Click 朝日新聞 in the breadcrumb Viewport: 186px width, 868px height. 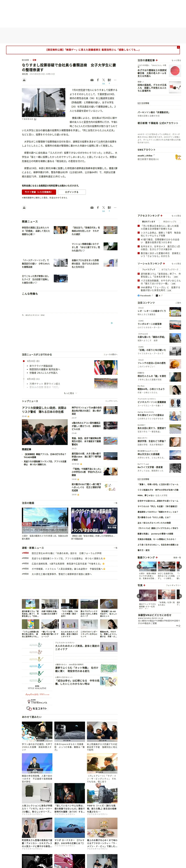25,60
